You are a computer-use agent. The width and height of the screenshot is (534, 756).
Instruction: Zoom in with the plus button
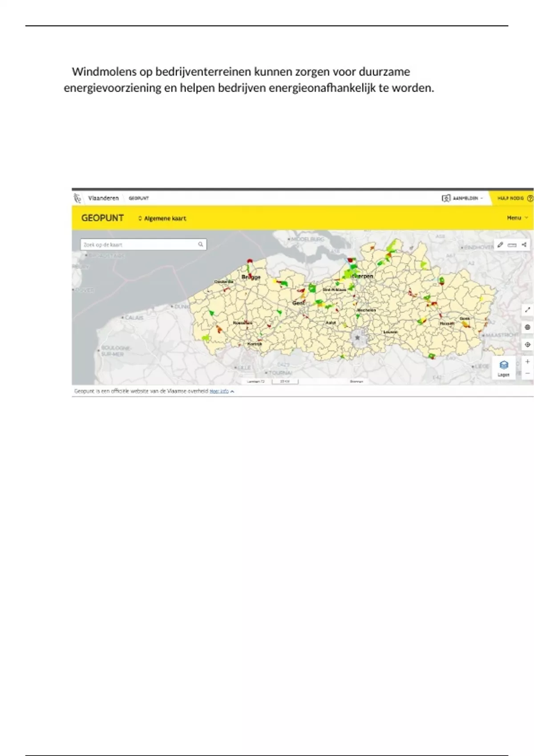click(527, 362)
